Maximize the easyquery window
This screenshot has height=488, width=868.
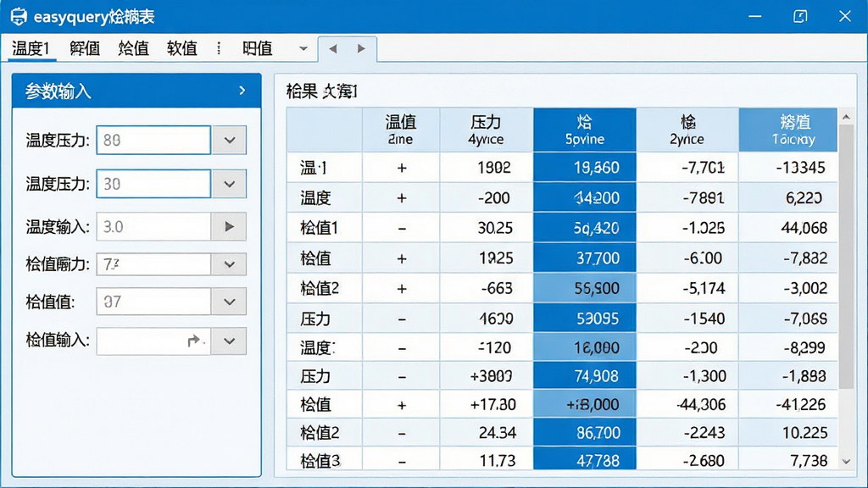[x=800, y=17]
